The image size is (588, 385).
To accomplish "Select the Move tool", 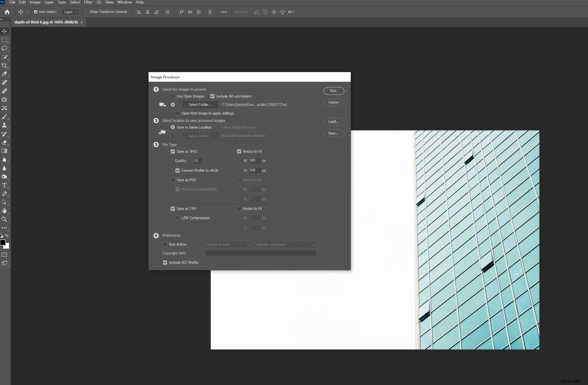I will 5,31.
